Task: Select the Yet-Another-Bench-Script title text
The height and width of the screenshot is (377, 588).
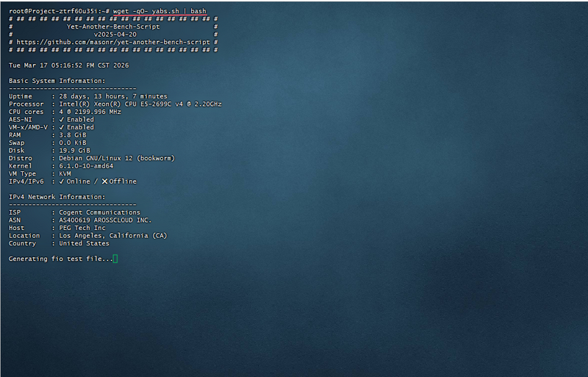Action: coord(113,26)
